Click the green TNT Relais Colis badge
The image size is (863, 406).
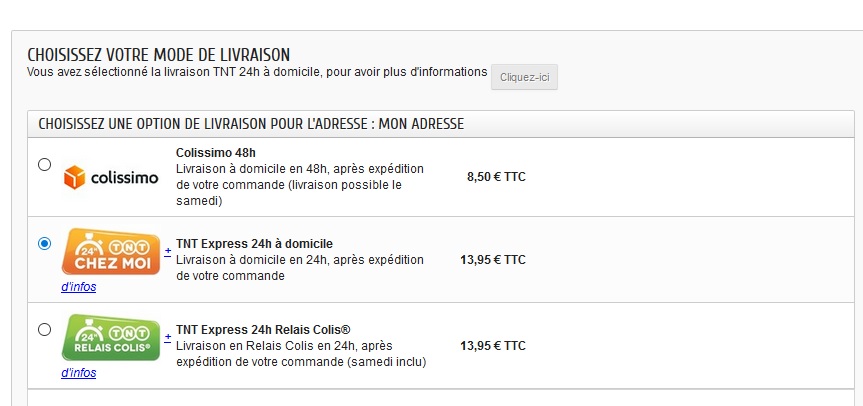pyautogui.click(x=111, y=337)
